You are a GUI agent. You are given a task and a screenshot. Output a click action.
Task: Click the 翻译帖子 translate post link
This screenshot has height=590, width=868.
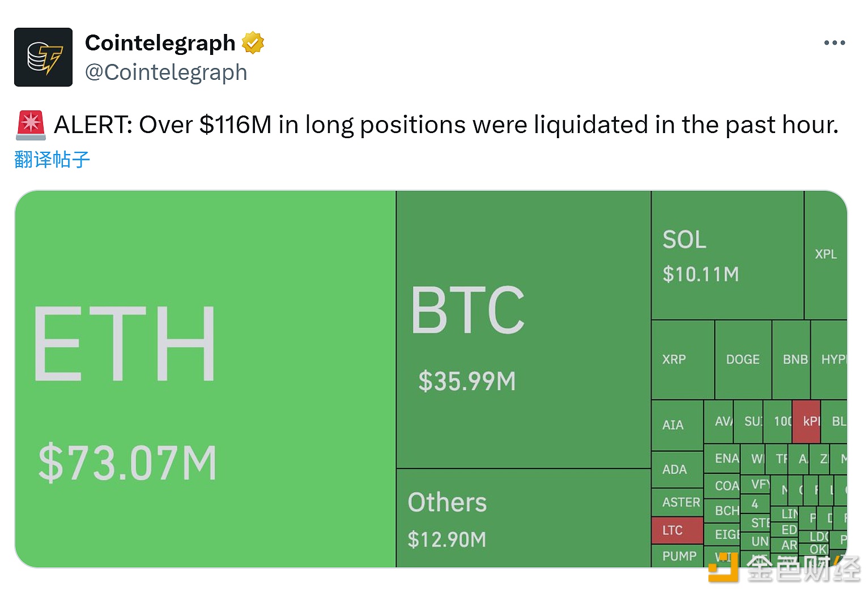(52, 160)
